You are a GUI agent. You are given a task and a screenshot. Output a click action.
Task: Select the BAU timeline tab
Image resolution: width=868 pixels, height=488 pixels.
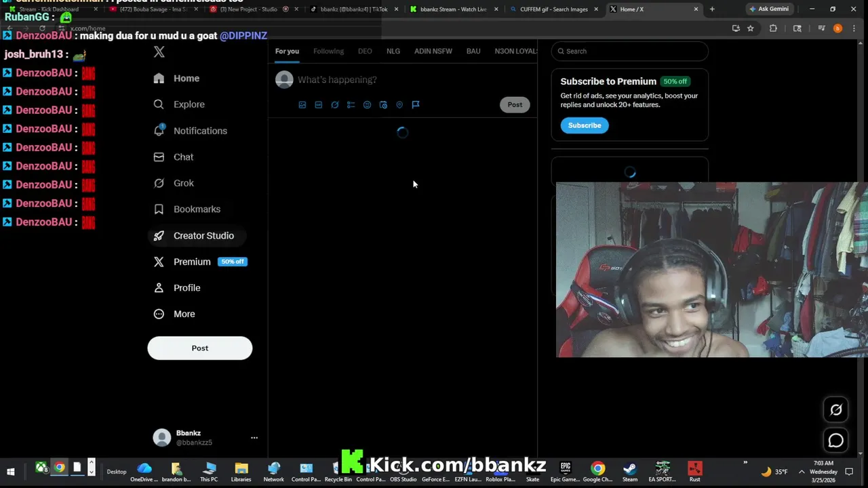tap(473, 51)
